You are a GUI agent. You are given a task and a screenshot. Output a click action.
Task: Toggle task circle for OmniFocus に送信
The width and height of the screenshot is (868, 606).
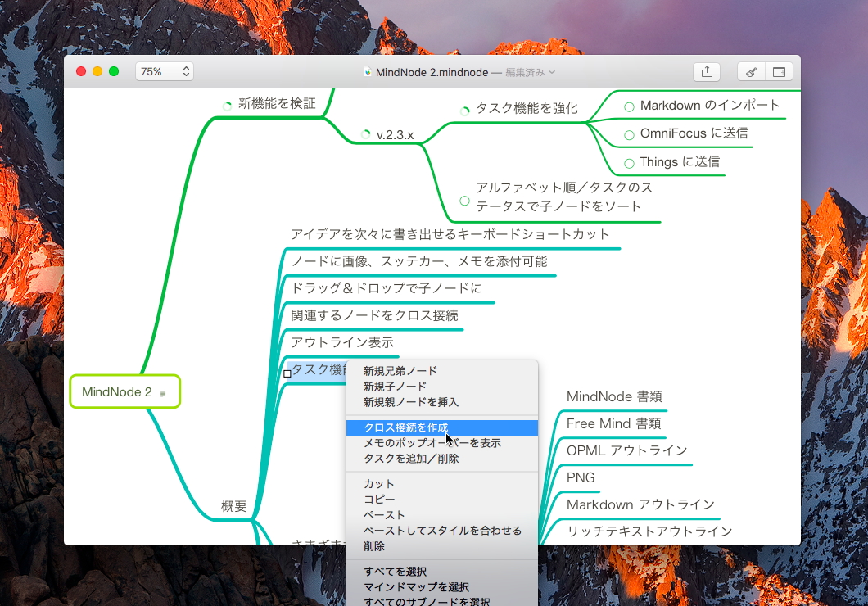point(629,135)
